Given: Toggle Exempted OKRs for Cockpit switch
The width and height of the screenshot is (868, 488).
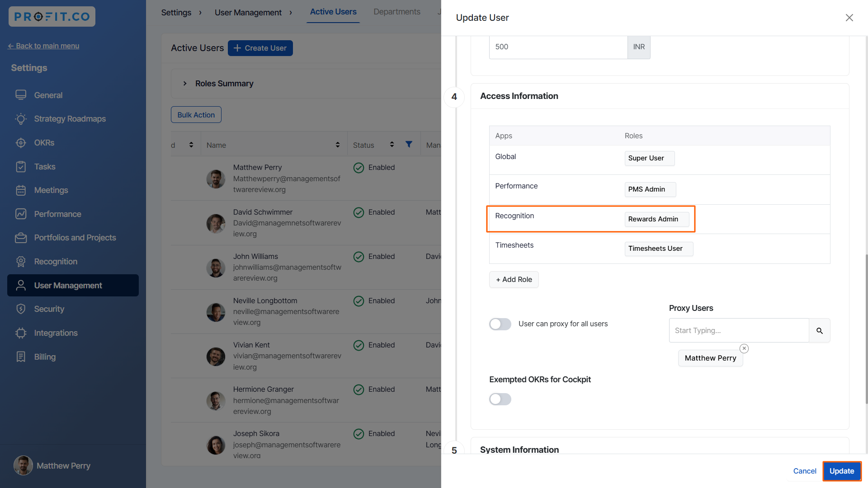Looking at the screenshot, I should coord(500,399).
